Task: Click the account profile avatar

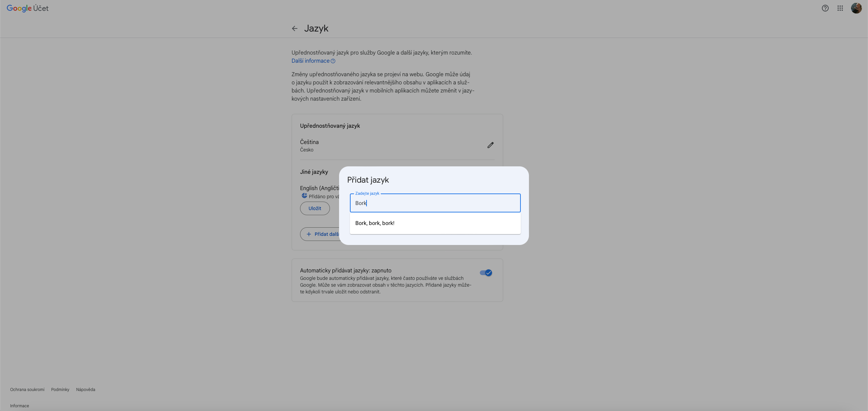Action: 856,8
